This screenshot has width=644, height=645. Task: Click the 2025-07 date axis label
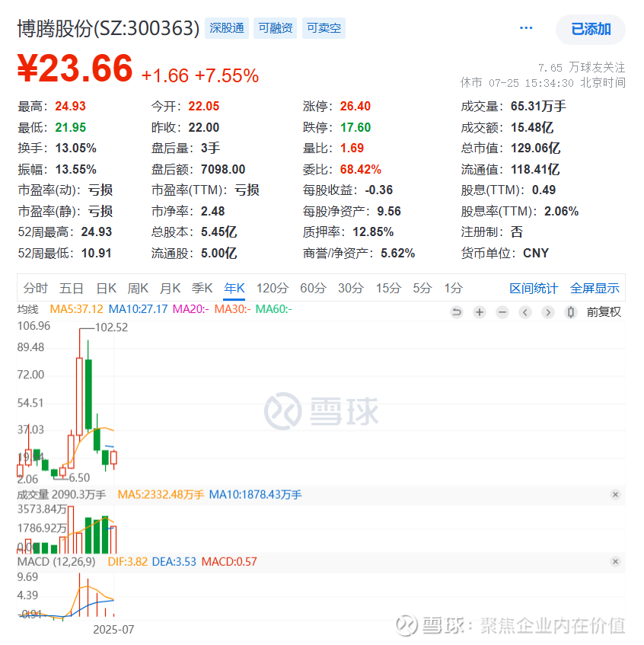(113, 629)
